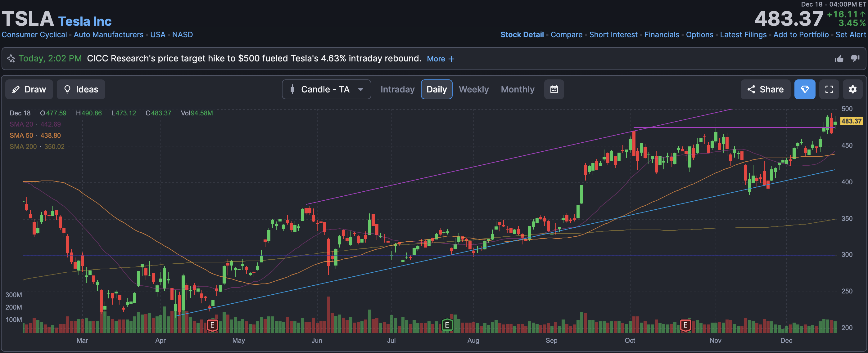The height and width of the screenshot is (353, 868).
Task: Open chart settings gear icon
Action: tap(852, 89)
